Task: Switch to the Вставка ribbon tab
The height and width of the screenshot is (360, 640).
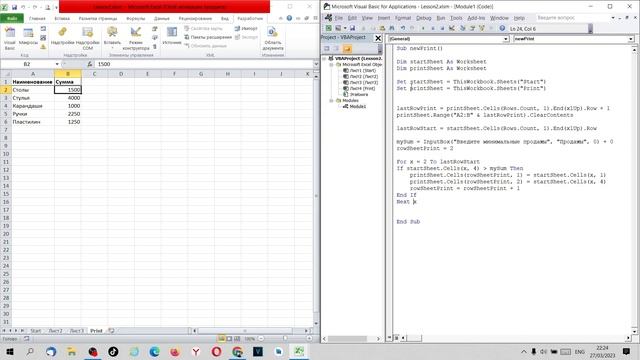Action: (62, 18)
